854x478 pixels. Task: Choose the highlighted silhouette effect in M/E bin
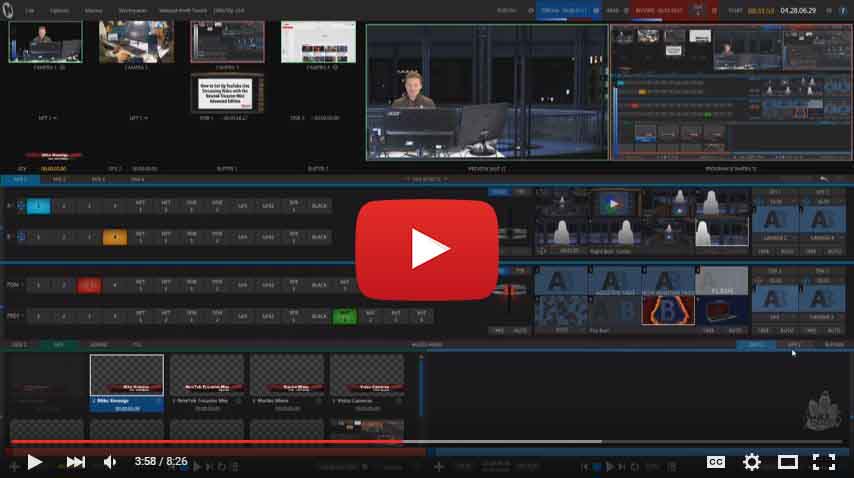coord(721,233)
